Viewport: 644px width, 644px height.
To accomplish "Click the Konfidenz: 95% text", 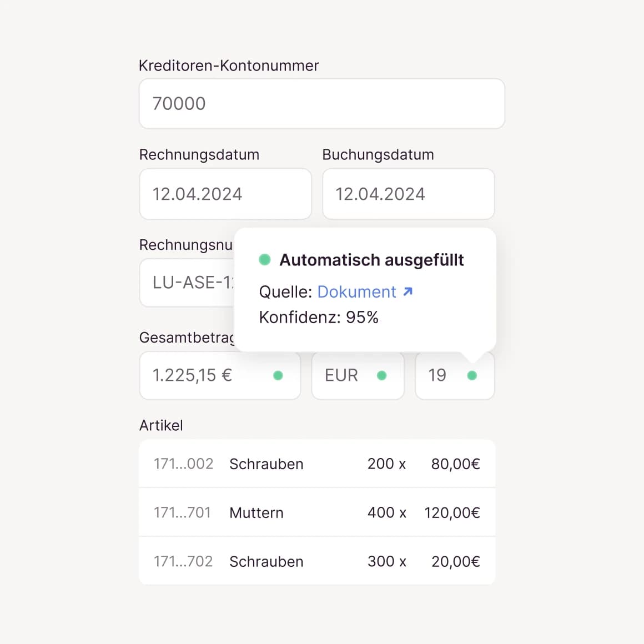I will 319,318.
